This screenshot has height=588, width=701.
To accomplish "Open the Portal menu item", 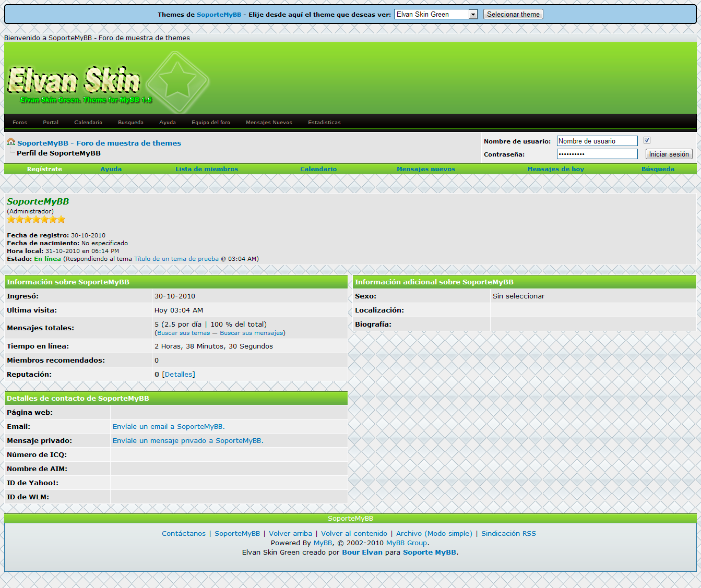I will click(x=51, y=123).
